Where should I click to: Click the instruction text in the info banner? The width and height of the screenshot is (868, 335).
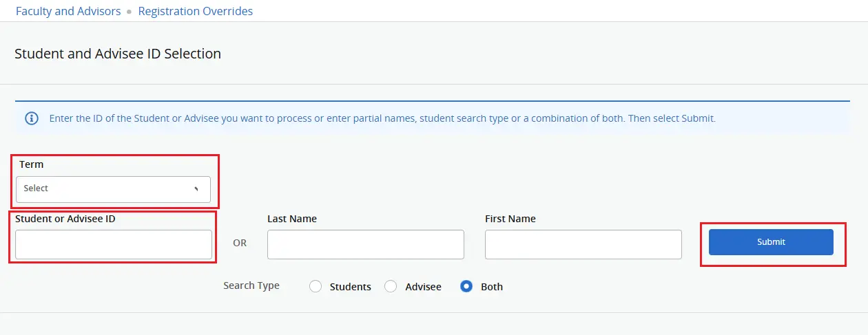(382, 118)
